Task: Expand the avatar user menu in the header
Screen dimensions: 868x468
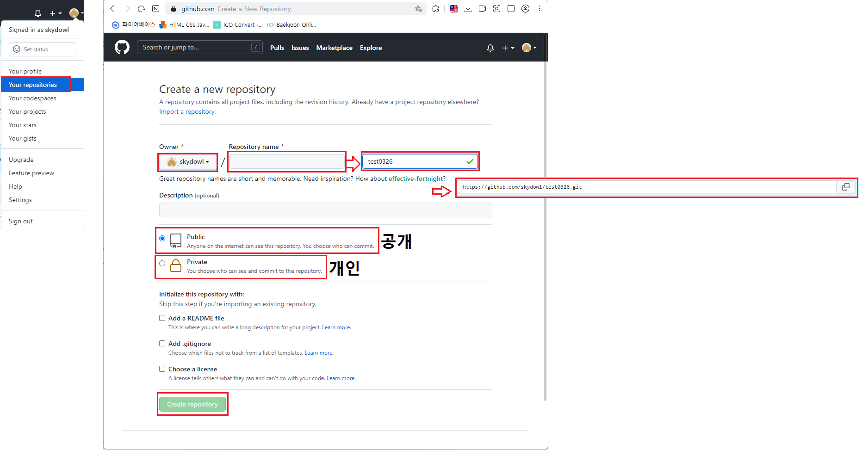Action: 529,48
